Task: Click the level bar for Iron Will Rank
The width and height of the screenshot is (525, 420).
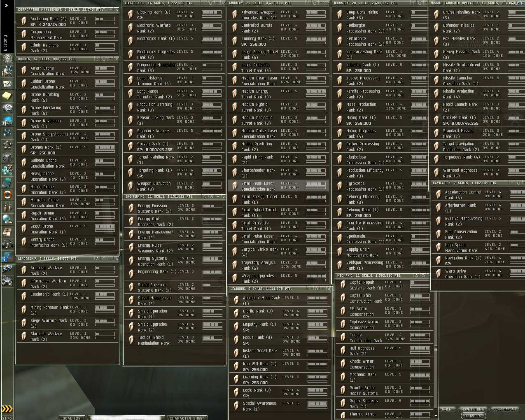Action: 317,364
